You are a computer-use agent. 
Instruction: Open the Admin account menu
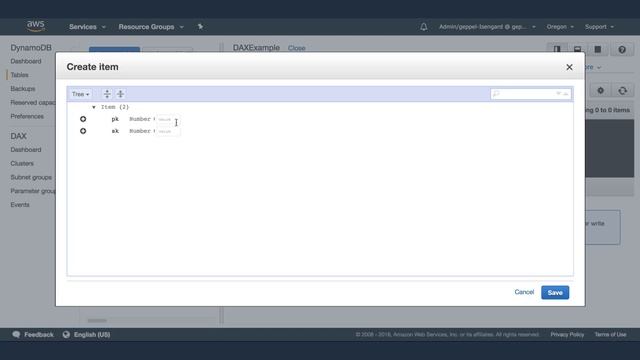(487, 27)
